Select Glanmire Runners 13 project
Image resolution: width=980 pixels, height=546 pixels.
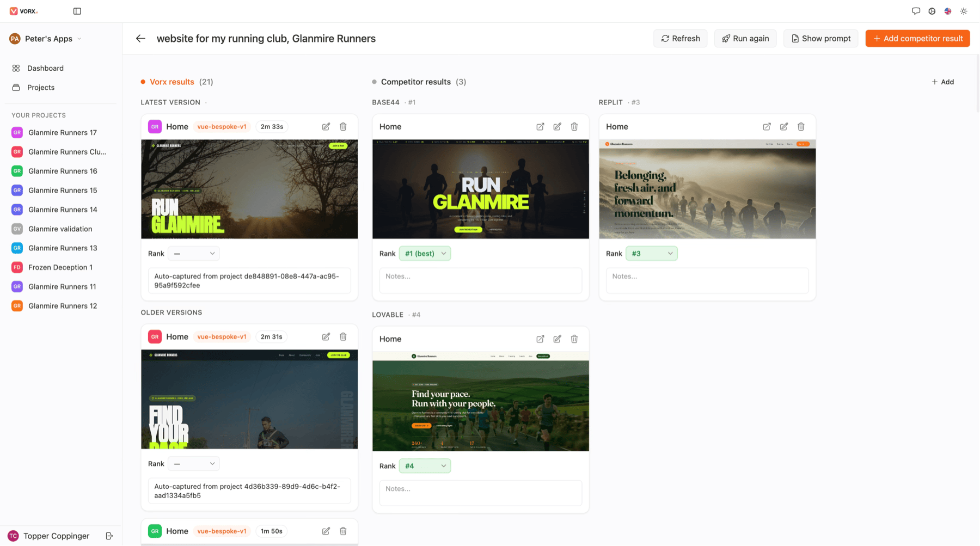pyautogui.click(x=63, y=248)
